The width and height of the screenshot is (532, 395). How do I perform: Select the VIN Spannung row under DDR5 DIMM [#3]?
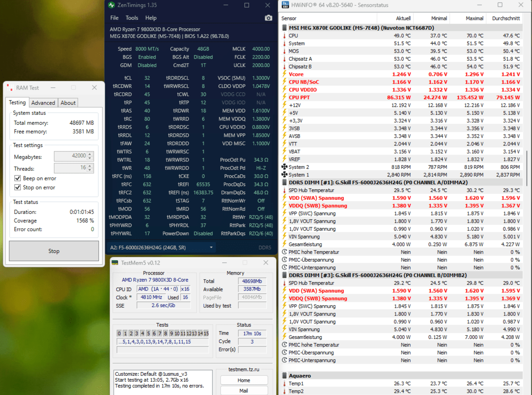pyautogui.click(x=402, y=329)
